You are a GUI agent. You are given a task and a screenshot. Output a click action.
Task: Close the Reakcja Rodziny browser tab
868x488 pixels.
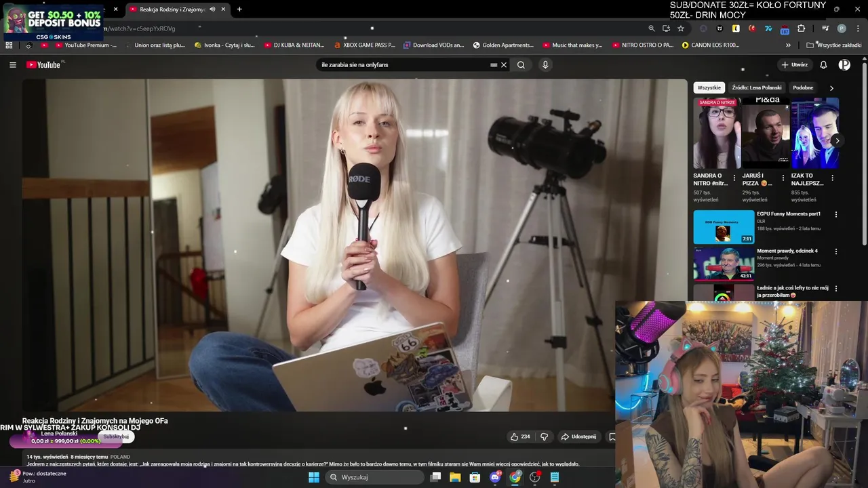tap(223, 9)
